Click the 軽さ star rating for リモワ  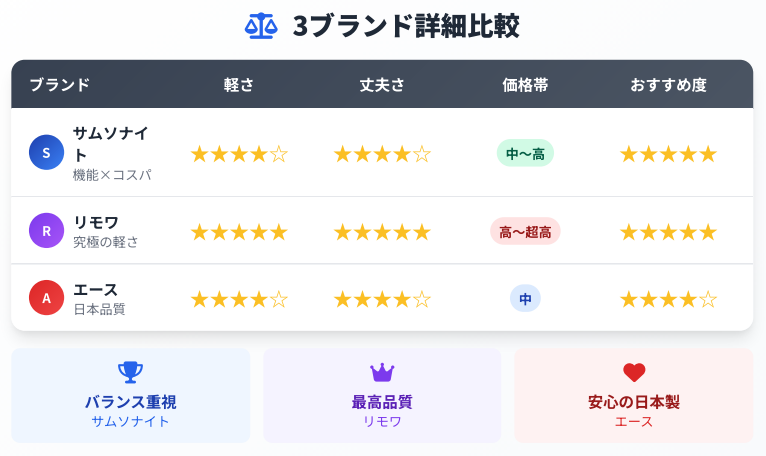(239, 232)
